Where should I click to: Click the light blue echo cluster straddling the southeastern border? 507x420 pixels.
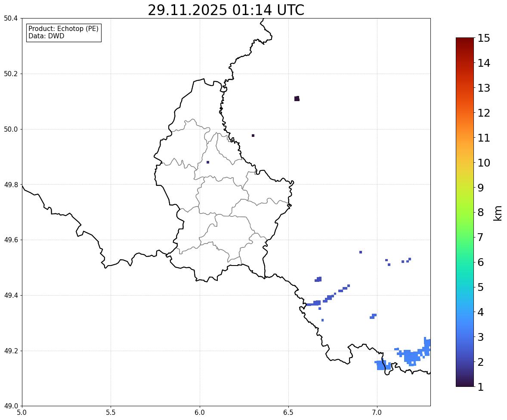(383, 365)
